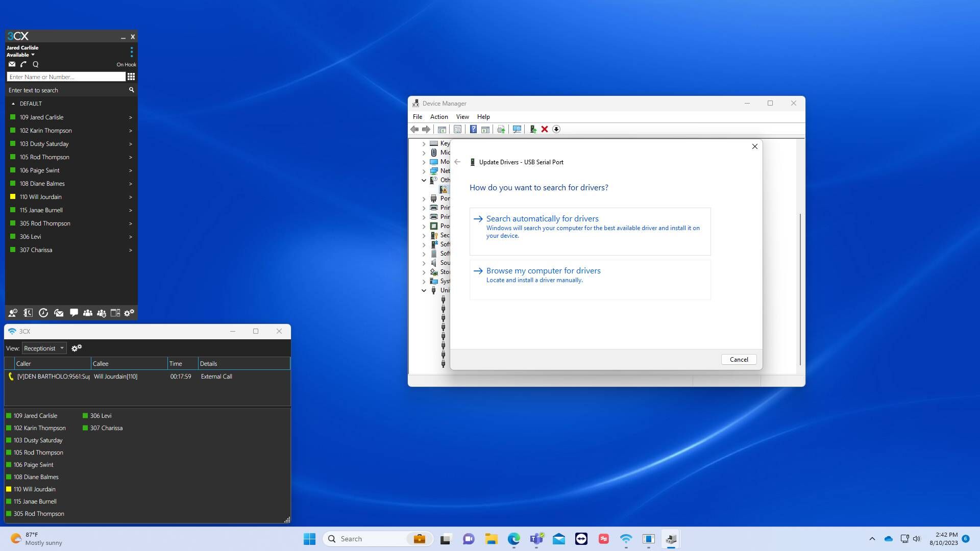Close the Update Drivers dialog
This screenshot has height=551, width=980.
pyautogui.click(x=754, y=146)
